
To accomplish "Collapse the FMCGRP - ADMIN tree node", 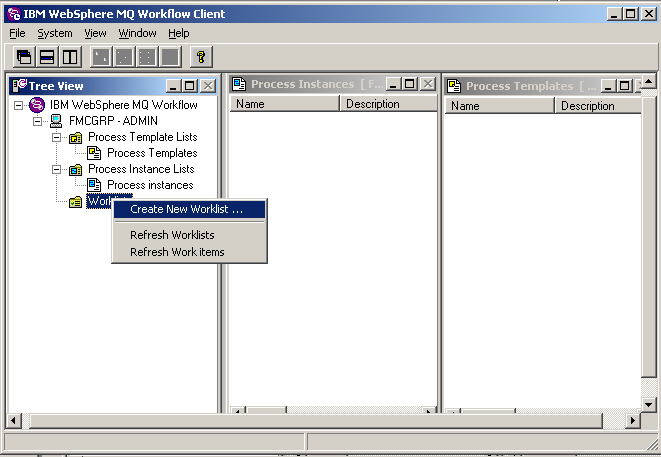I will point(38,121).
